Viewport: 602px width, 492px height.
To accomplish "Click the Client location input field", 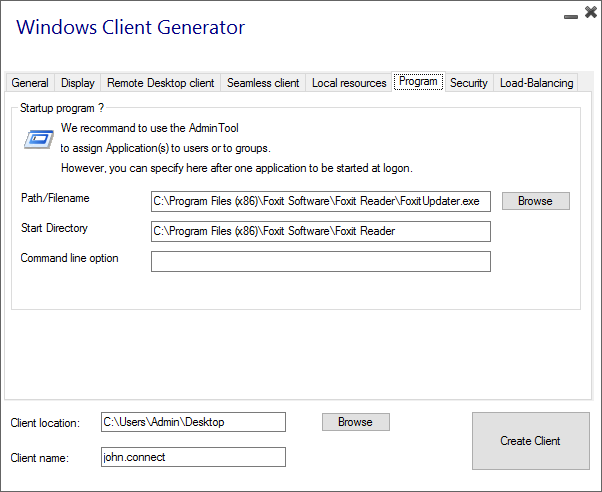I will coord(193,422).
